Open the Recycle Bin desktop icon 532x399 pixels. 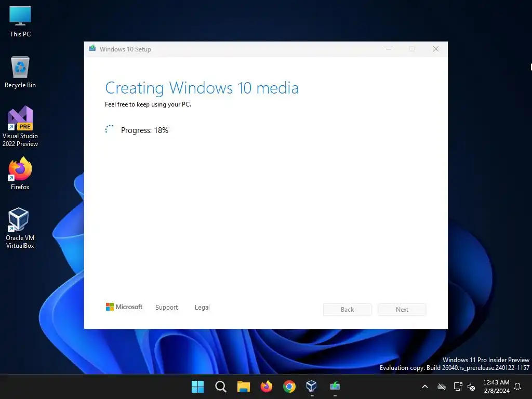point(20,72)
